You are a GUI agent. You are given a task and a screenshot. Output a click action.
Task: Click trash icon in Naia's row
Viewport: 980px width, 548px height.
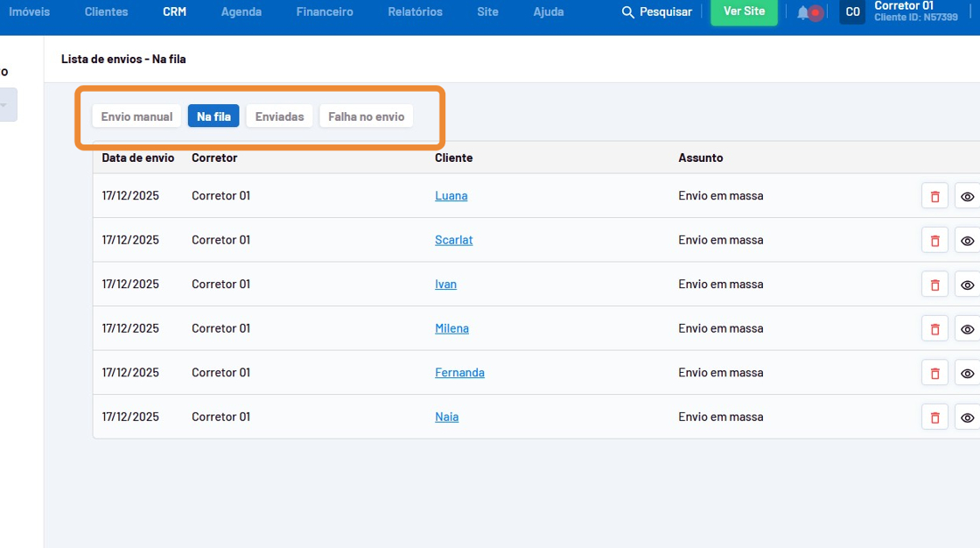[x=934, y=418]
